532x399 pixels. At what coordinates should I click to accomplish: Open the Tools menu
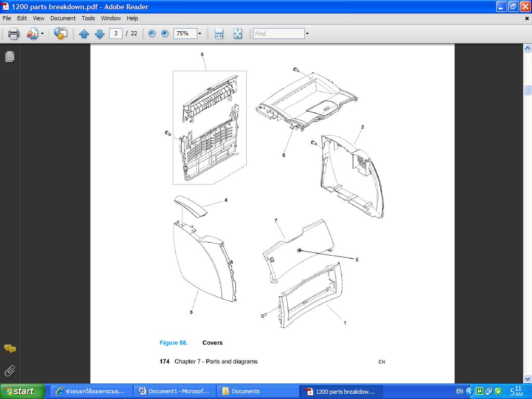point(88,18)
